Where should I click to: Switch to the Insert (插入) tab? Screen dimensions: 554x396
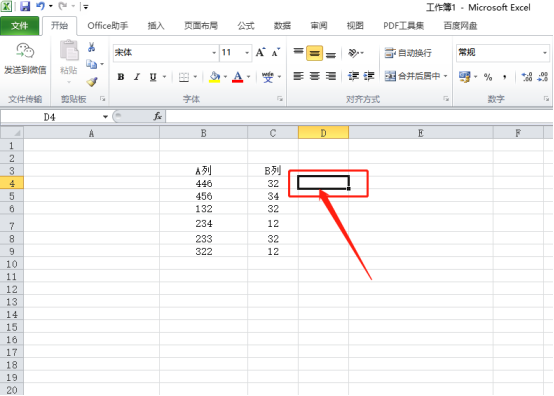(x=156, y=25)
